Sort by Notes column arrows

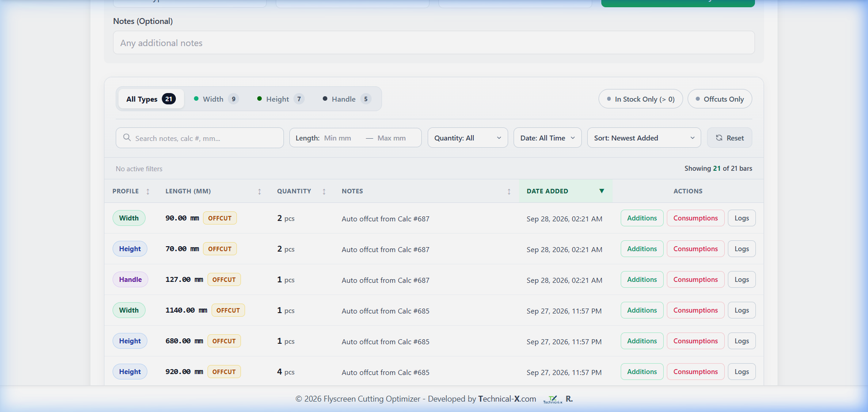(509, 191)
